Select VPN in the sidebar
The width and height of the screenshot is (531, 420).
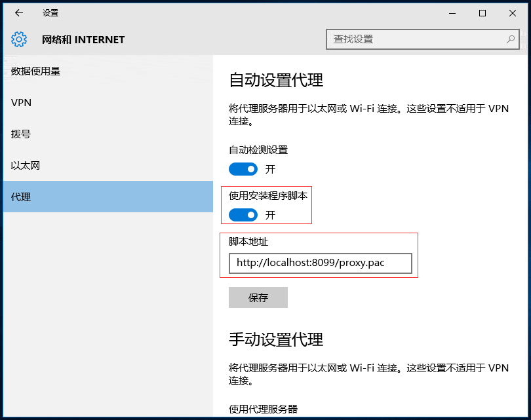click(22, 103)
